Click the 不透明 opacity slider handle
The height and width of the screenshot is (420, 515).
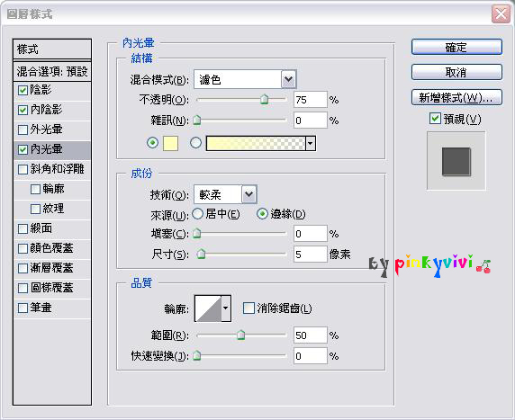[264, 99]
